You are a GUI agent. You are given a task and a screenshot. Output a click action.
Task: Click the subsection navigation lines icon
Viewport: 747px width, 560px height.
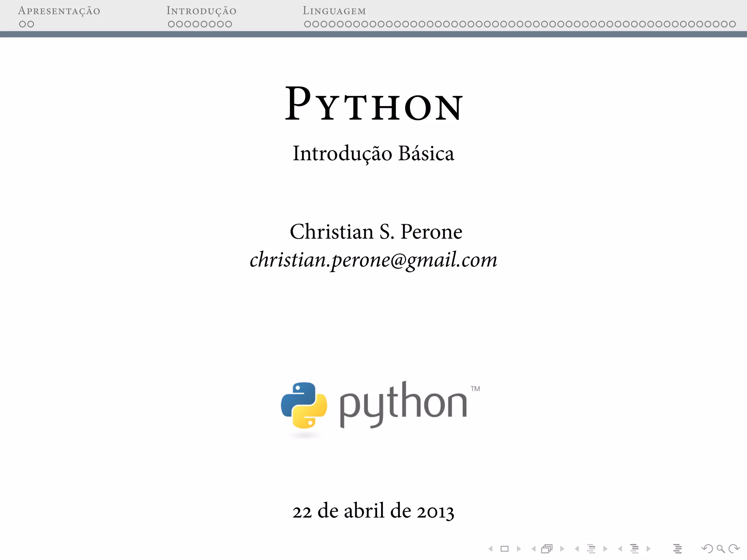click(x=591, y=549)
